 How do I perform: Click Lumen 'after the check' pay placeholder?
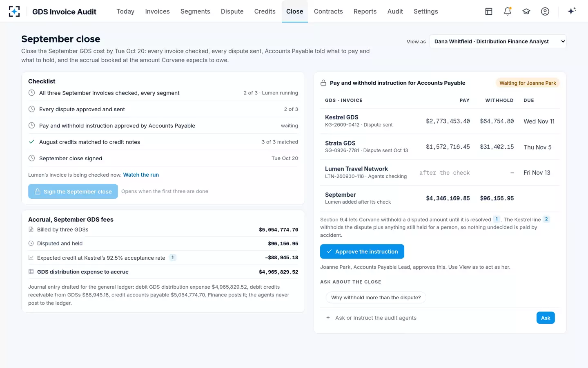pyautogui.click(x=445, y=173)
